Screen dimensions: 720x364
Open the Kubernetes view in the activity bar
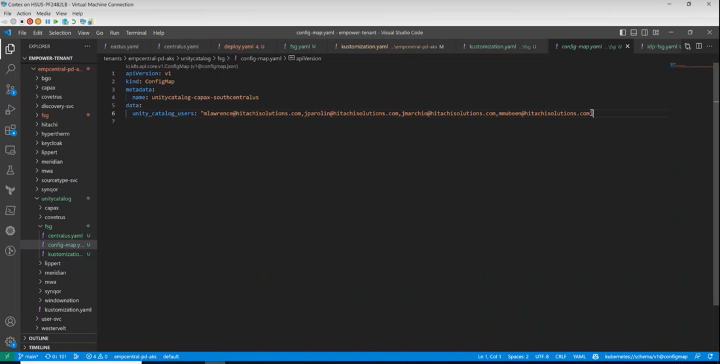click(x=10, y=230)
